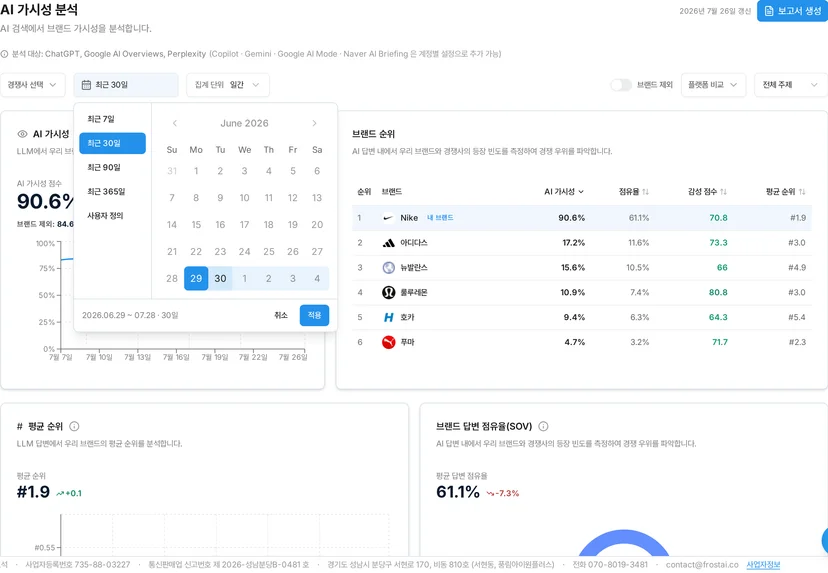The height and width of the screenshot is (573, 828).
Task: Click the calendar icon beside 최근 30일
Action: [x=86, y=84]
